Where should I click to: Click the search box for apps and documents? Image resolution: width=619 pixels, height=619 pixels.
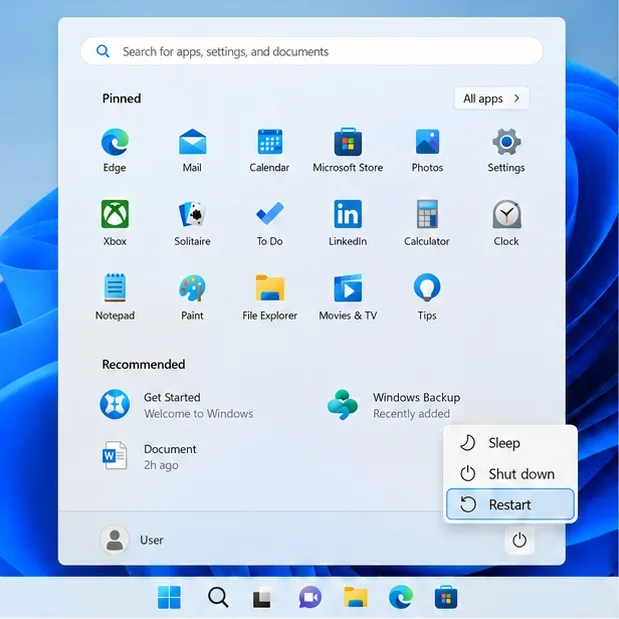tap(311, 51)
